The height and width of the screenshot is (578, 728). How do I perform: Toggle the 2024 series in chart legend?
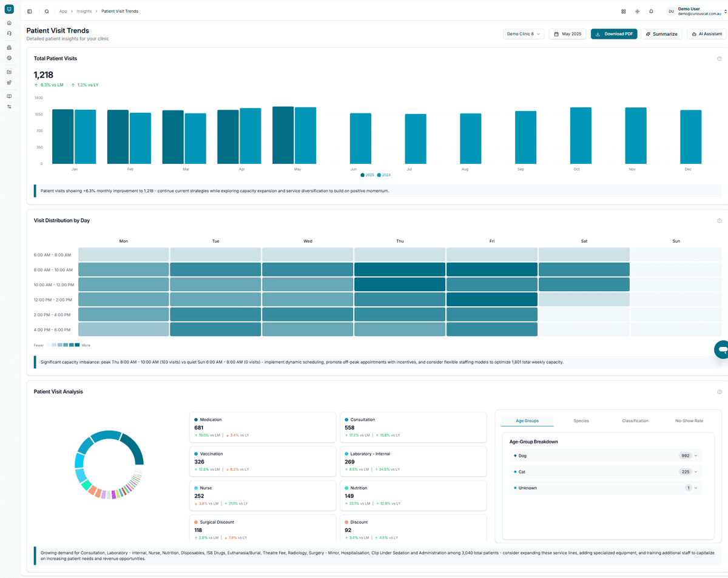pyautogui.click(x=384, y=175)
